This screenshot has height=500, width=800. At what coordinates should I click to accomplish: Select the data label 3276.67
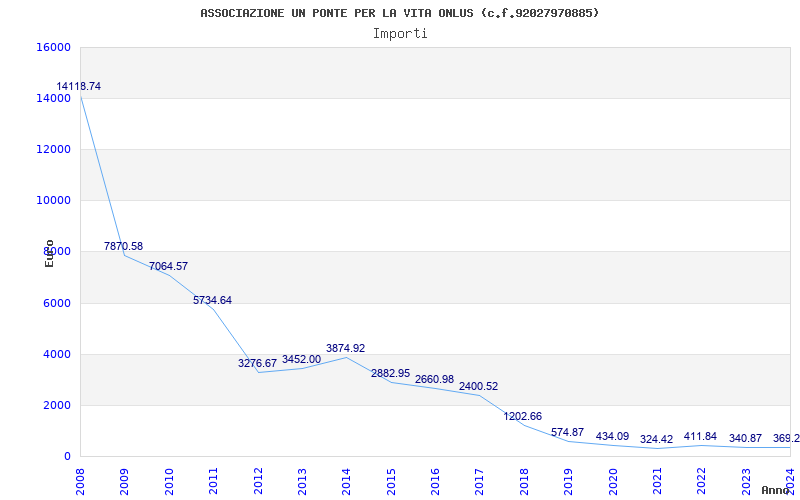click(257, 363)
